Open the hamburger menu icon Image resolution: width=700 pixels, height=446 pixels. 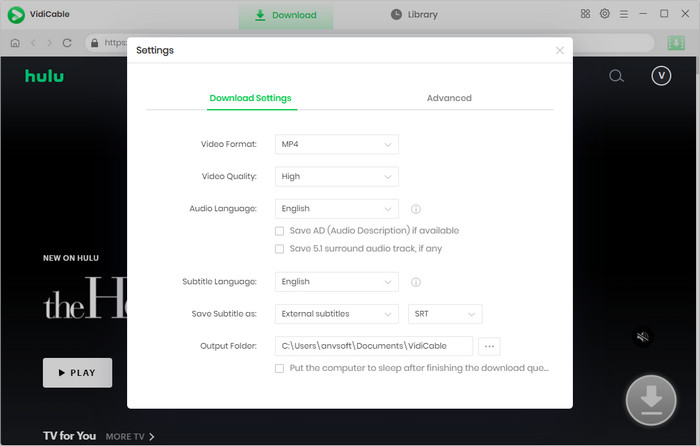[x=624, y=14]
